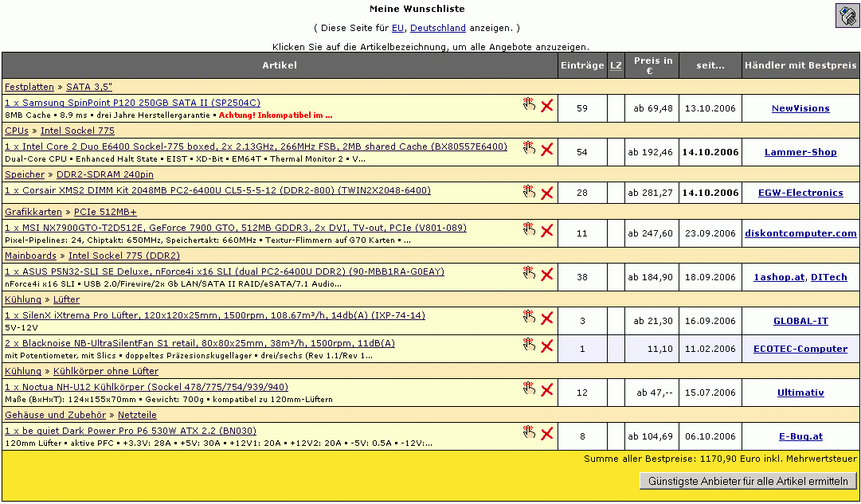Screen dimensions: 861x504
Task: Delete SilenX iXtrema Pro Lüfter with red X
Action: tap(547, 318)
